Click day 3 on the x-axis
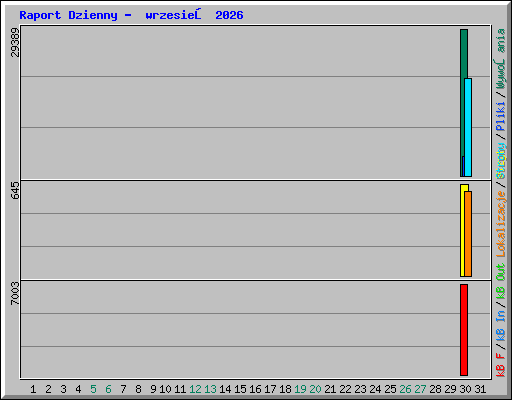Viewport: 512px width, 400px height. pyautogui.click(x=63, y=389)
